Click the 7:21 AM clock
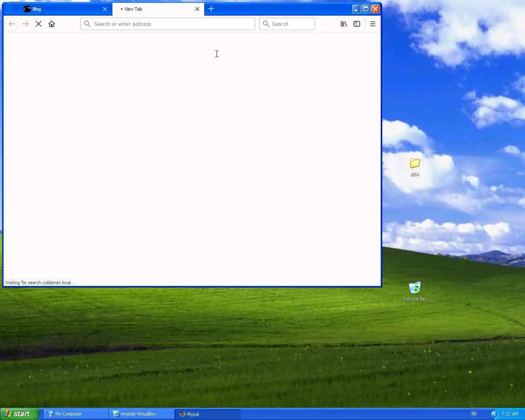525x420 pixels. [510, 414]
